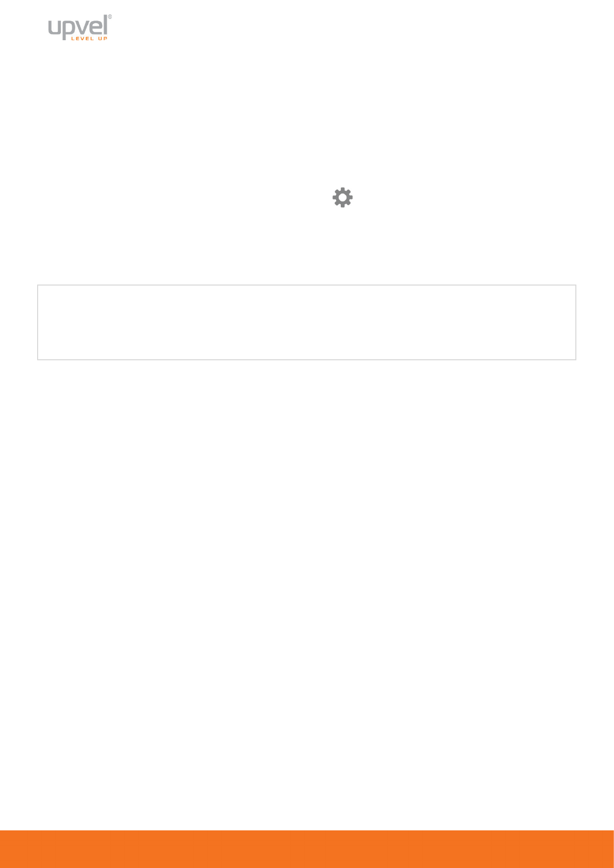Viewport: 614px width, 868px height.
Task: Click the word UP in the tagline
Action: [103, 39]
